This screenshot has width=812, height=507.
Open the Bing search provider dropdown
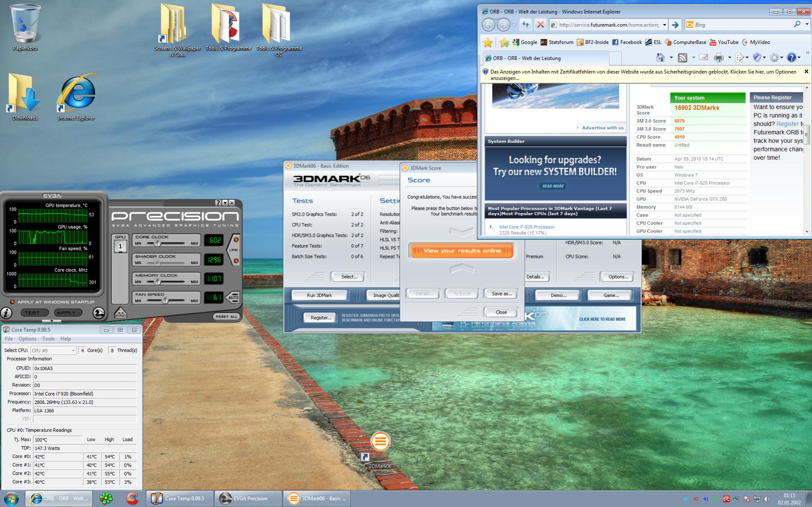(806, 25)
